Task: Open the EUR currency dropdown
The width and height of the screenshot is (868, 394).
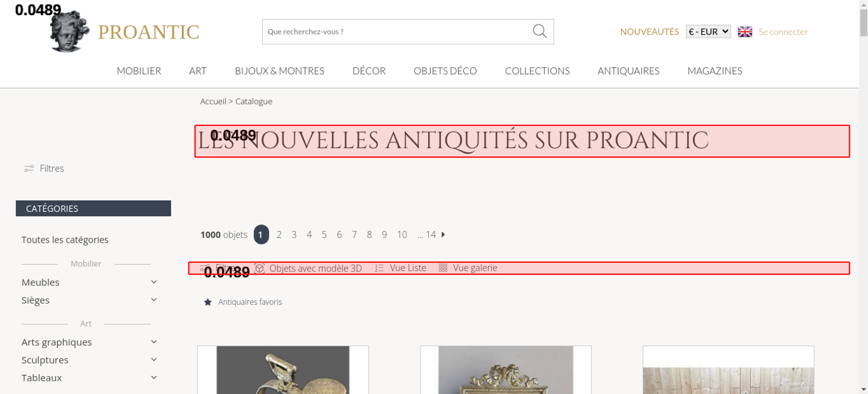Action: [x=708, y=32]
